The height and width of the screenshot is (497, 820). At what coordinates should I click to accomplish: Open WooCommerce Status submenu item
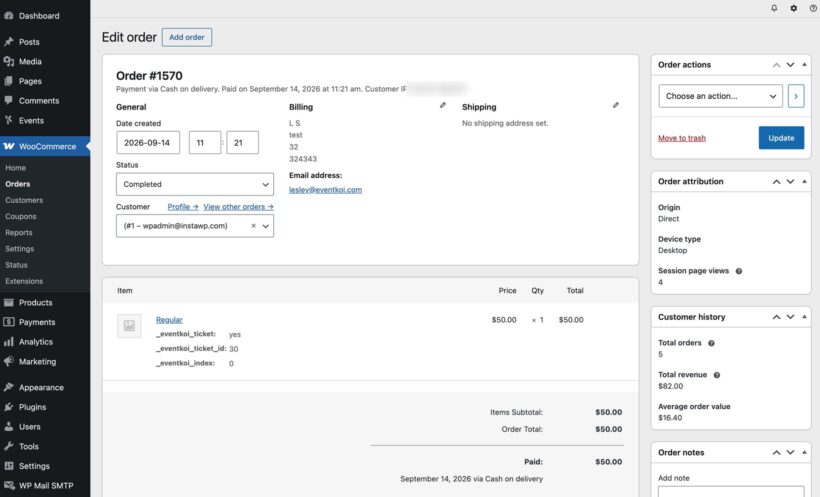[16, 265]
